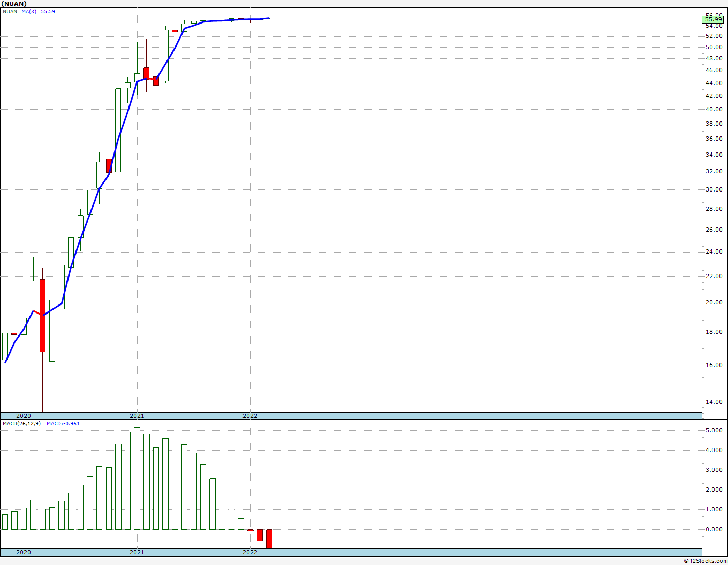Click the 40.00 price axis label

point(714,109)
